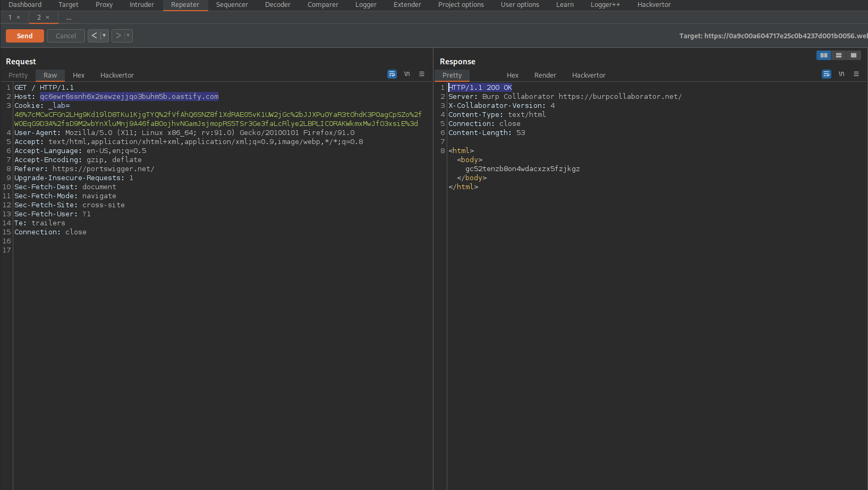The width and height of the screenshot is (868, 490).
Task: Open the Sequencer tab
Action: click(x=232, y=5)
